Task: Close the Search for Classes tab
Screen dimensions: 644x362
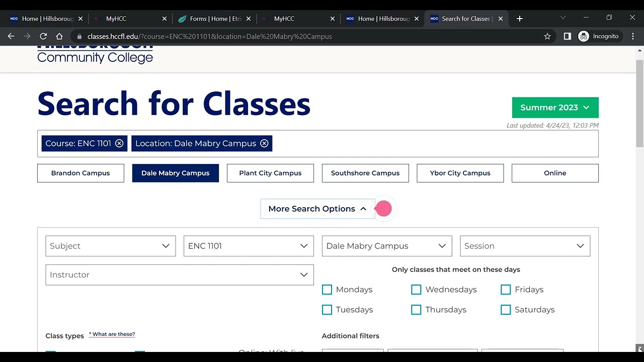Action: tap(501, 19)
